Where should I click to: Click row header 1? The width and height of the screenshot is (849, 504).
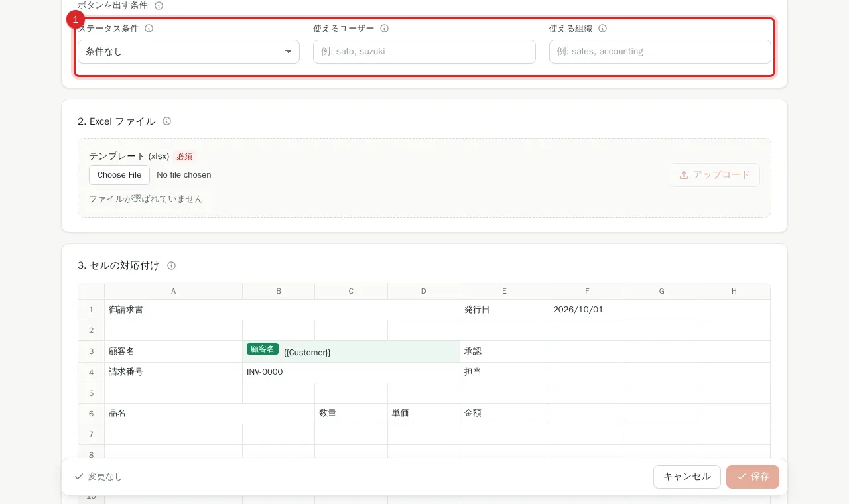92,310
